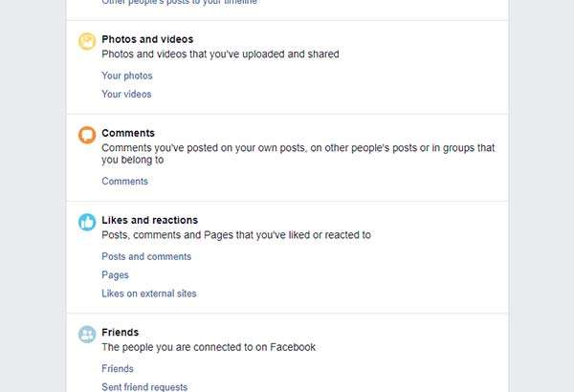The width and height of the screenshot is (574, 392).
Task: Click the Photos and videos heading
Action: point(147,39)
